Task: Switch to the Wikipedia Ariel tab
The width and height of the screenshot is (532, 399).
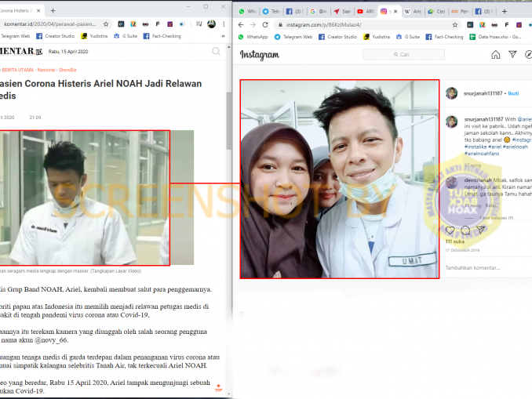Action: tap(413, 12)
